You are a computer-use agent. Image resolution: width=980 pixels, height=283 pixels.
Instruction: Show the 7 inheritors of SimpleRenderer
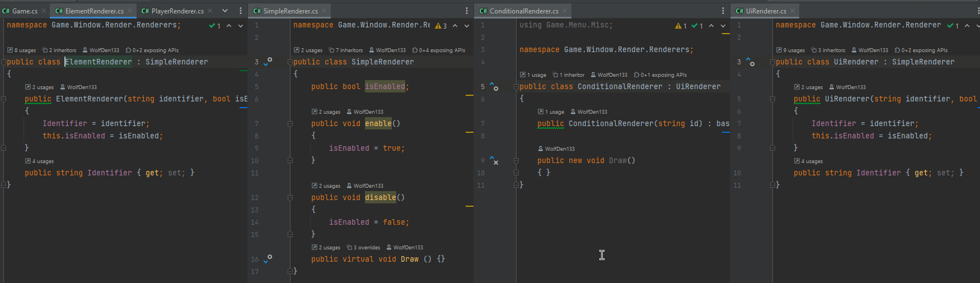pos(346,50)
